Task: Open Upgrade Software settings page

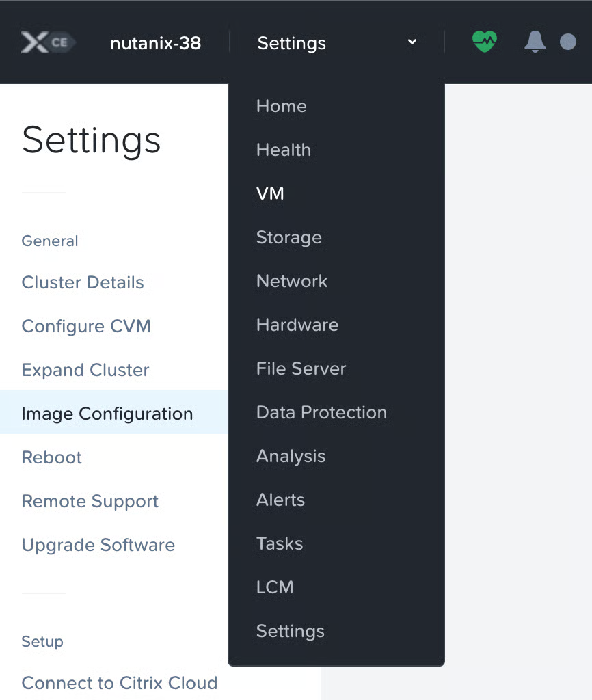Action: pos(98,545)
